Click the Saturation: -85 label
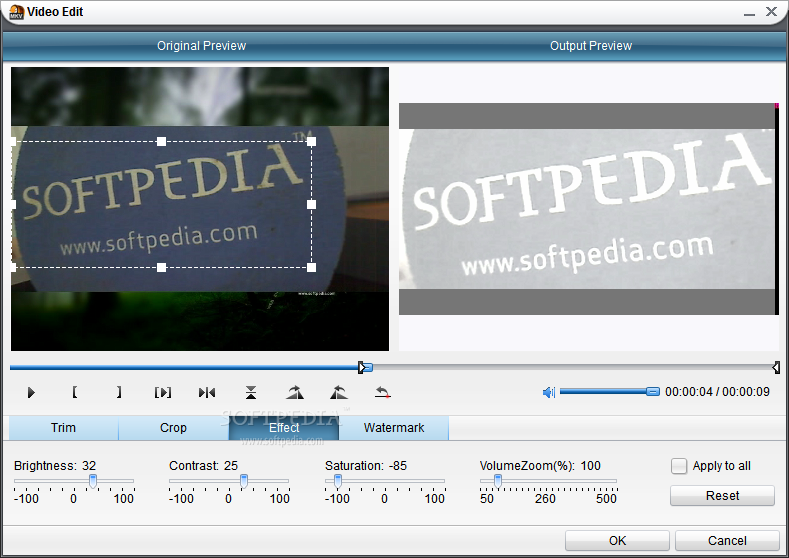Viewport: 789px width, 558px height. [366, 466]
